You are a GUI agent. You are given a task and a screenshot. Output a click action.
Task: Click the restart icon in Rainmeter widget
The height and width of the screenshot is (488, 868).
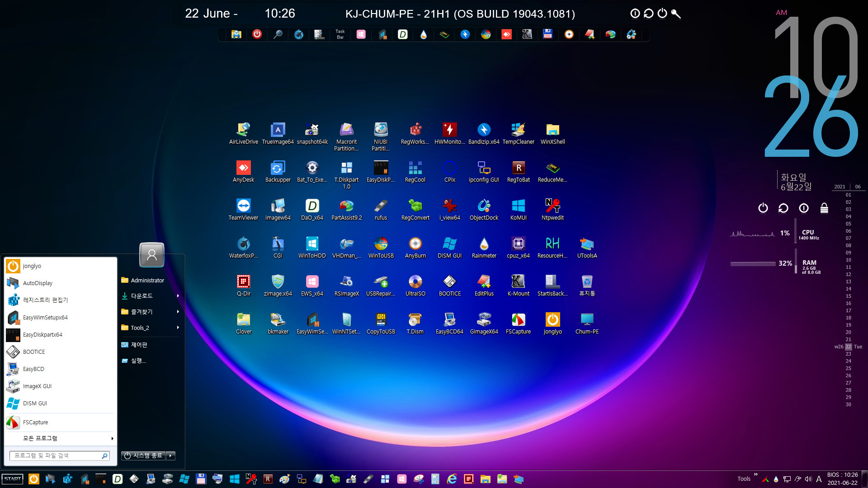pos(783,208)
